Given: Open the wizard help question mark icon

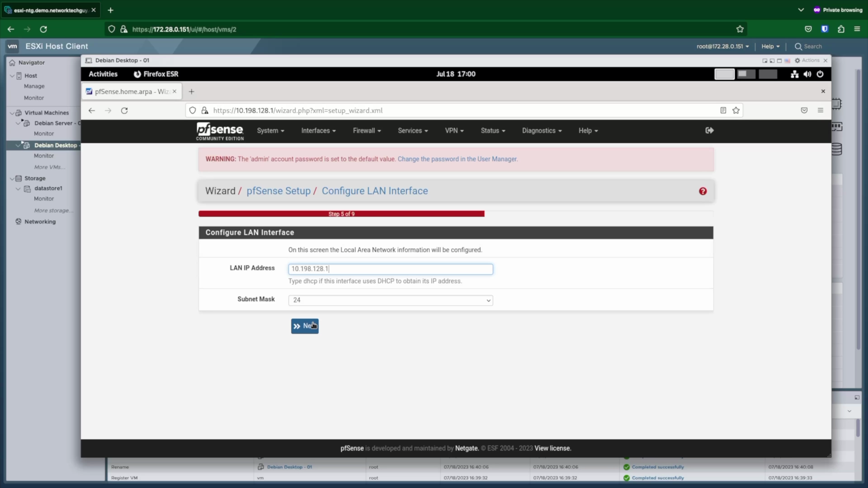Looking at the screenshot, I should pyautogui.click(x=703, y=191).
